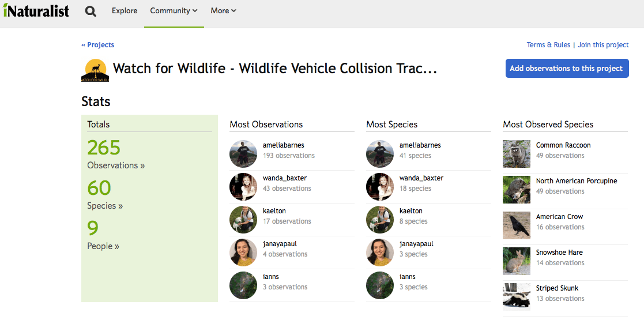Click the Striped Skunk species name
The width and height of the screenshot is (644, 324).
pyautogui.click(x=557, y=288)
